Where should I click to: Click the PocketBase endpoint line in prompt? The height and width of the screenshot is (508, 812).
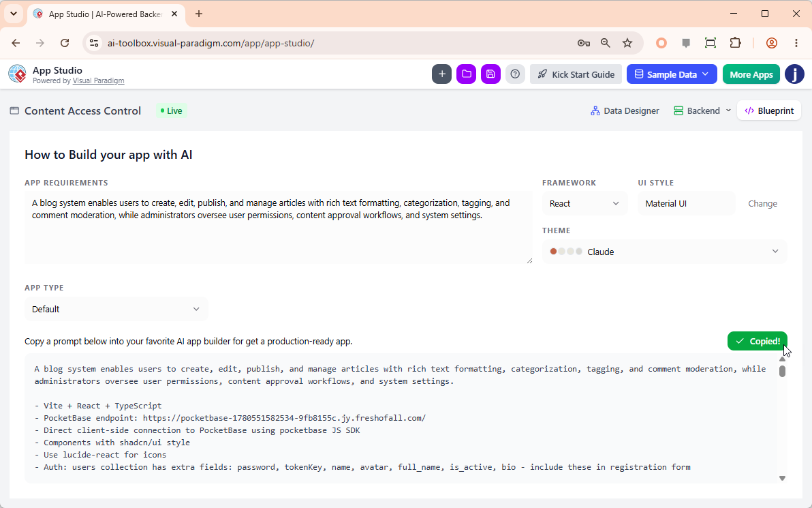pyautogui.click(x=230, y=418)
